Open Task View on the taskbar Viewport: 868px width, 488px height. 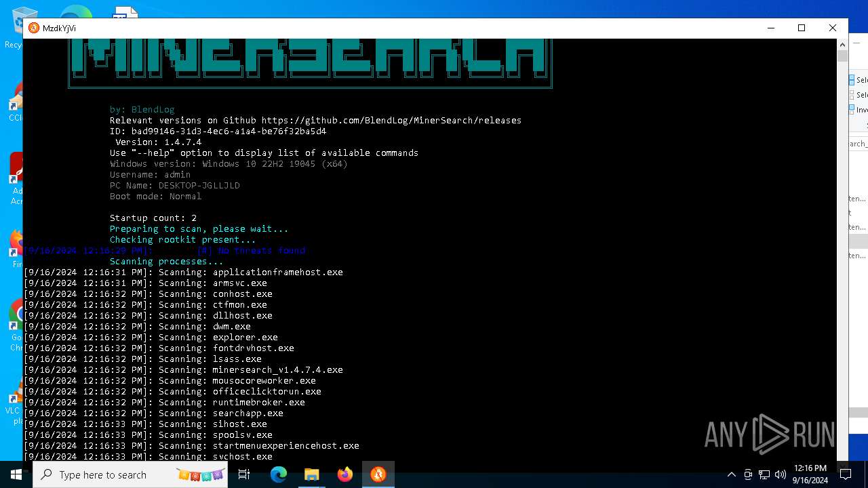(244, 474)
